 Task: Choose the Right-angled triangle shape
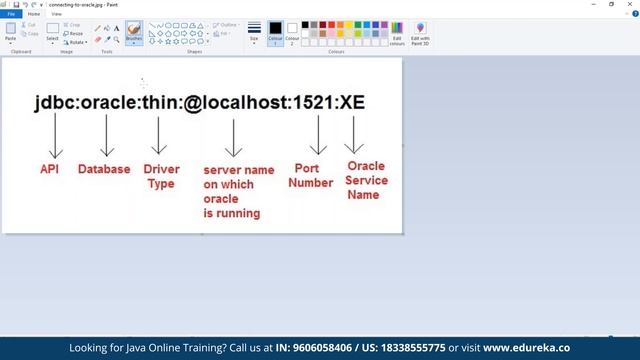pyautogui.click(x=152, y=33)
